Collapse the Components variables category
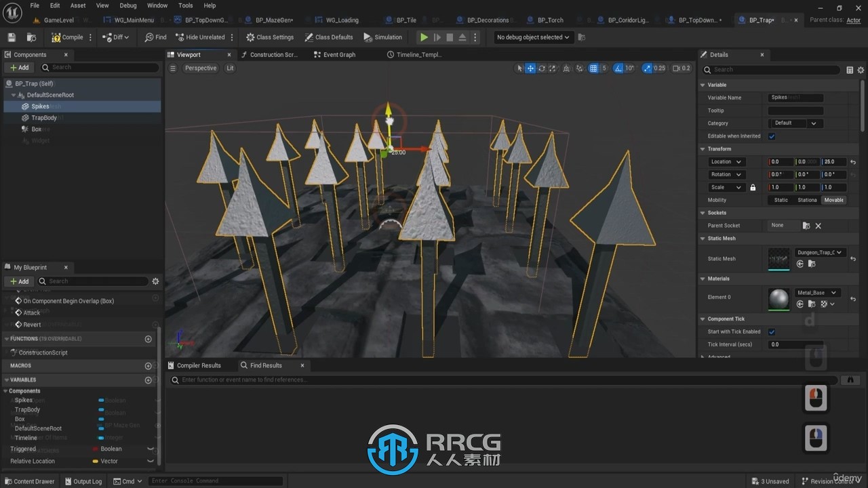 5,391
